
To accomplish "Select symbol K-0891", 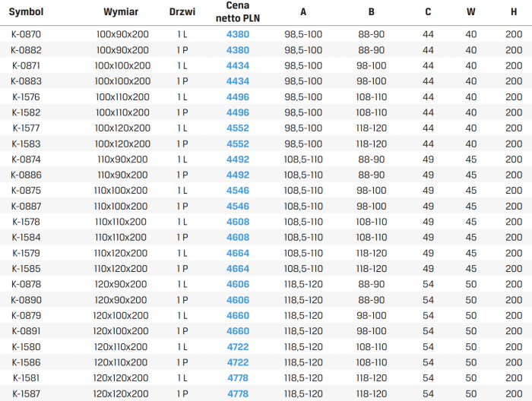I will point(26,331).
